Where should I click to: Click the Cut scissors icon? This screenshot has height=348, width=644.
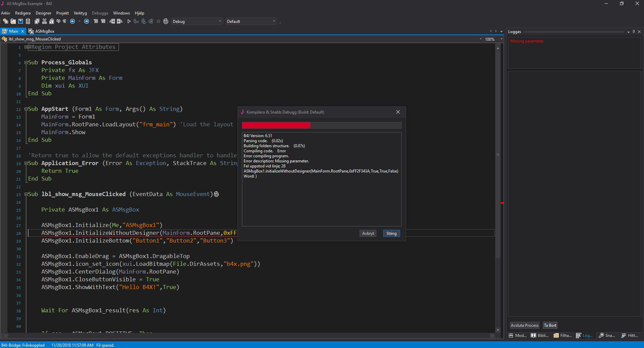44,22
